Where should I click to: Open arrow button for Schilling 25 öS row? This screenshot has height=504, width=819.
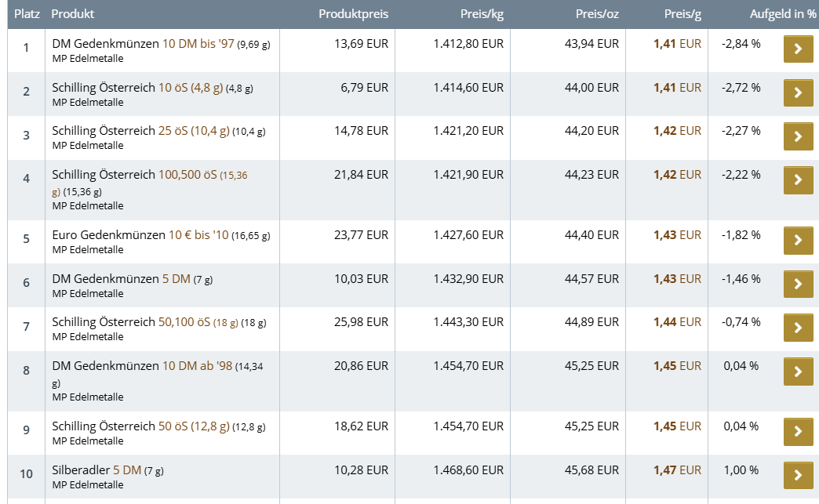point(798,136)
